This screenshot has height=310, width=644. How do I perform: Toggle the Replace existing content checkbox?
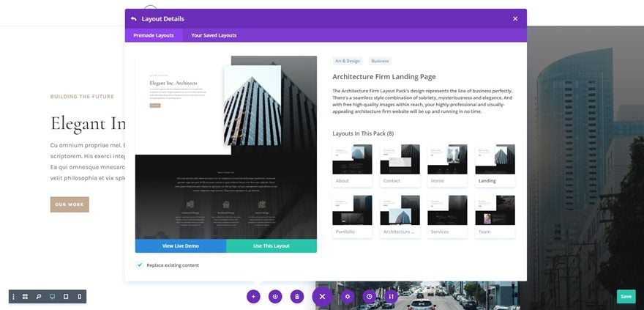click(140, 265)
